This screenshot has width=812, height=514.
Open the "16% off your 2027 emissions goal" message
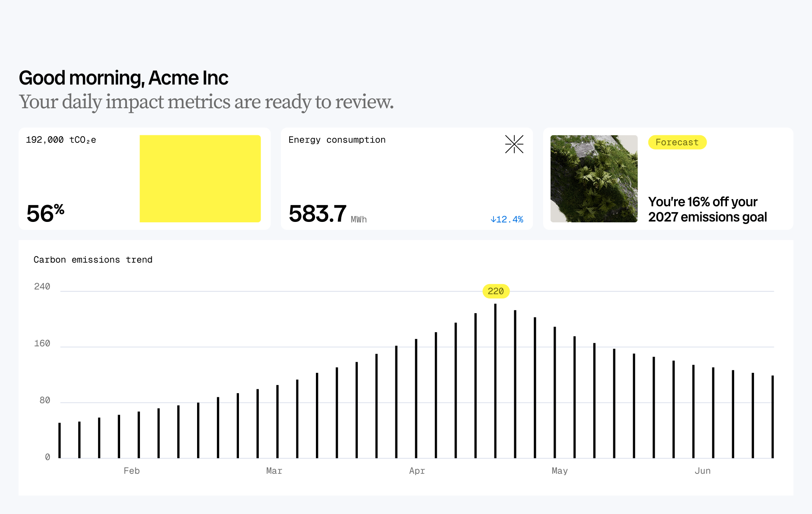[x=707, y=209]
